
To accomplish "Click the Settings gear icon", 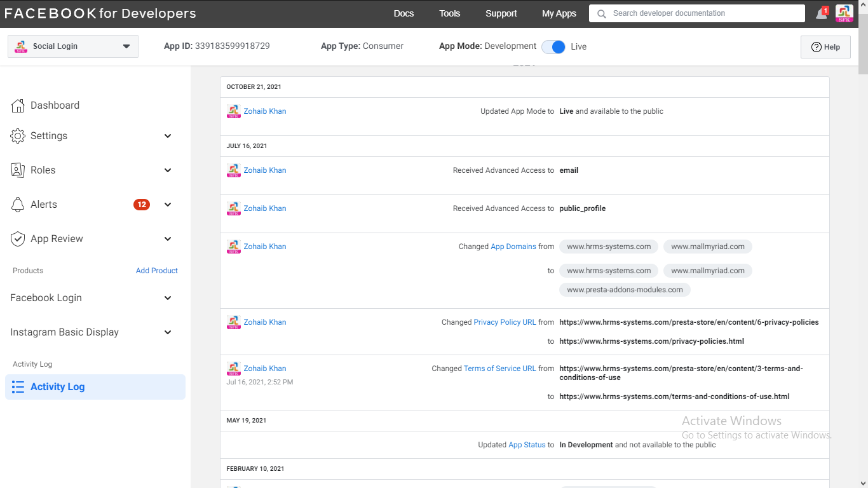I will [x=18, y=136].
